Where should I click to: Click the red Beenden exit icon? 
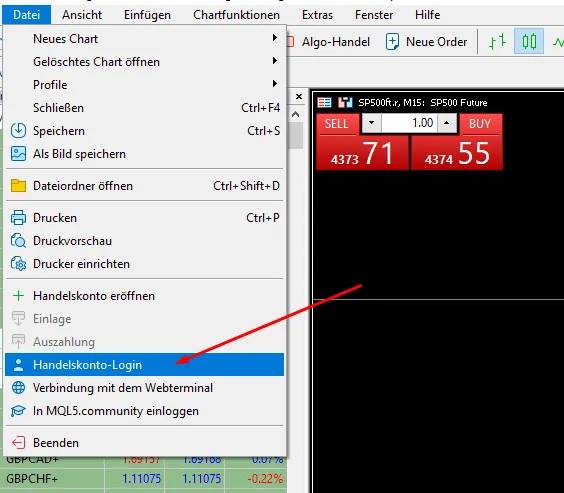click(18, 442)
